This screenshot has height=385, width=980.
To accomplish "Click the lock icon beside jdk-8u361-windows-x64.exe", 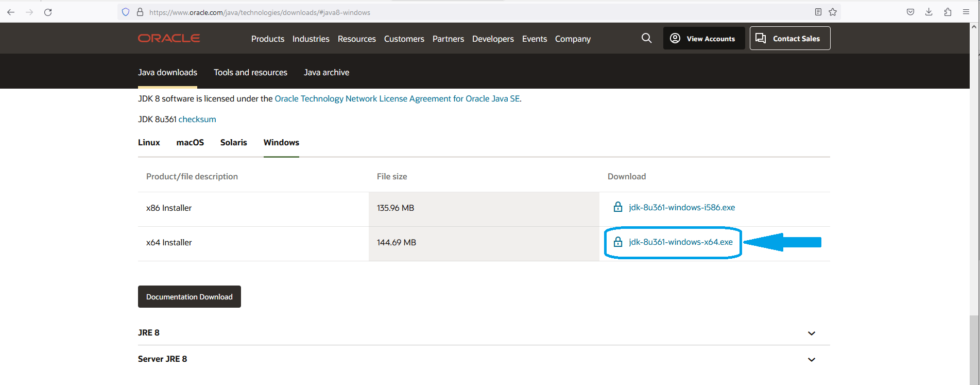I will [618, 242].
